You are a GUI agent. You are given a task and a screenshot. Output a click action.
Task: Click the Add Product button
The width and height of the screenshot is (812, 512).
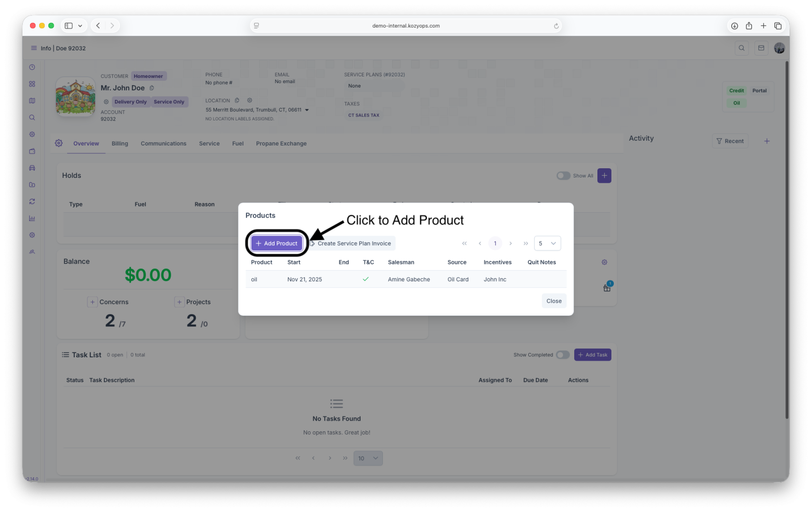click(x=277, y=243)
